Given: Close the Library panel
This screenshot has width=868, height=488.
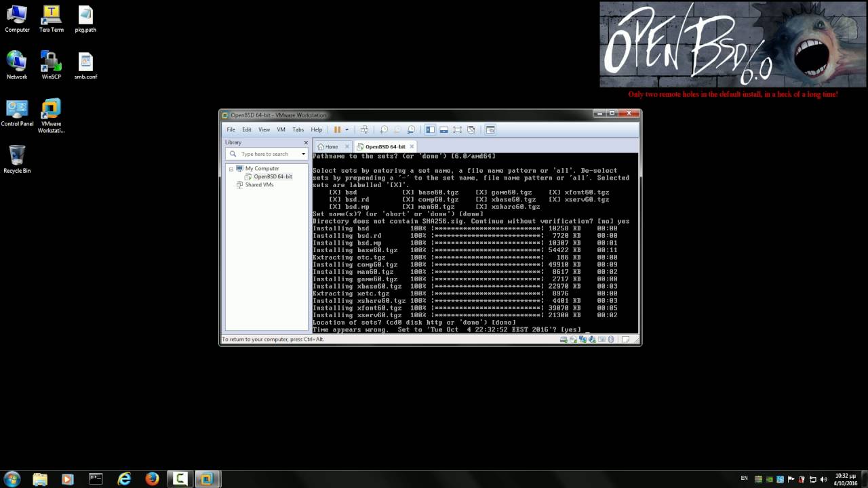Looking at the screenshot, I should (x=306, y=142).
